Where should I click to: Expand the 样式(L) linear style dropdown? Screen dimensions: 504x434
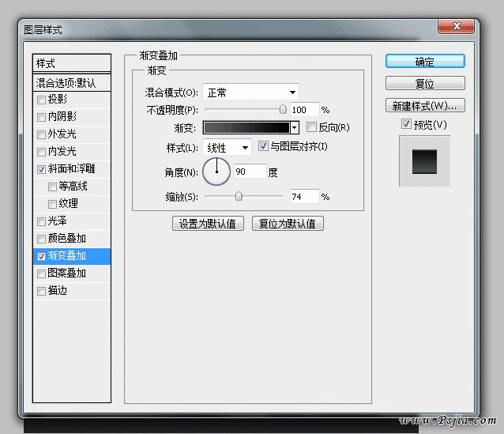(x=228, y=148)
